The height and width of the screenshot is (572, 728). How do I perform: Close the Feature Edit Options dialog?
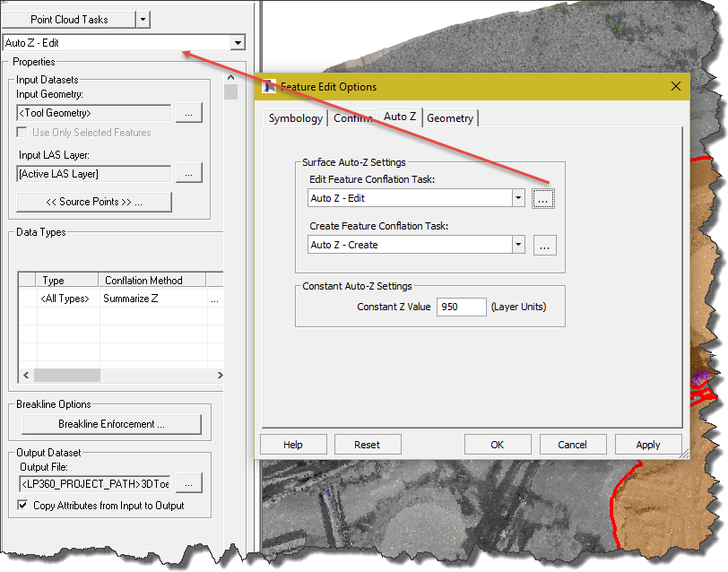tap(676, 86)
